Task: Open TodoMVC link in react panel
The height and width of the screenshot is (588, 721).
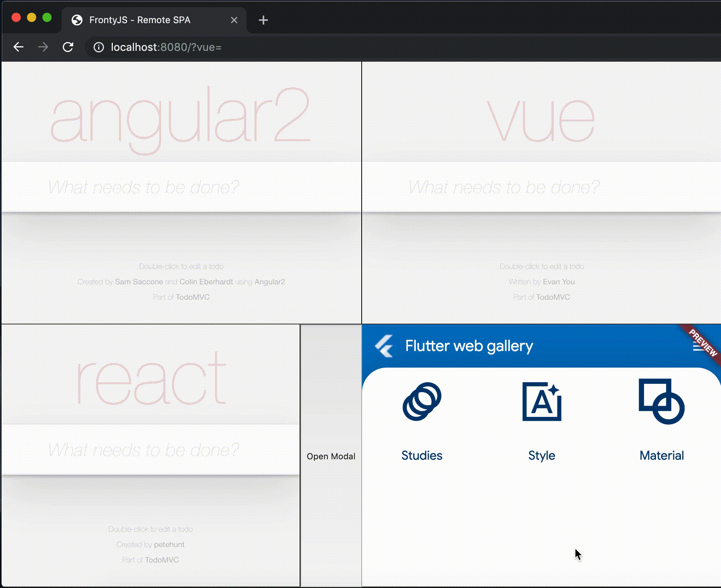Action: [x=162, y=560]
